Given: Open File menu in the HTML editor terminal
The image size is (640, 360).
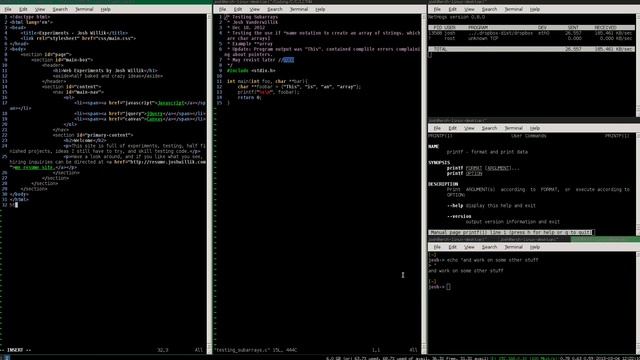Looking at the screenshot, I should (8, 9).
